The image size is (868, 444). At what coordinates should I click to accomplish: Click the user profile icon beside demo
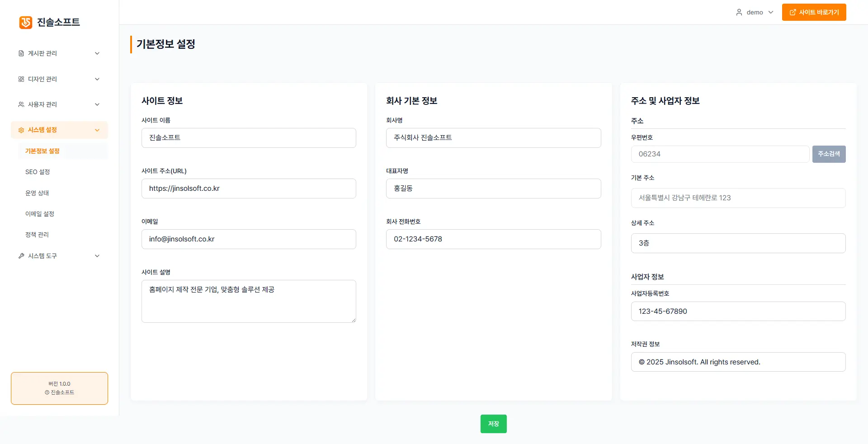coord(739,12)
